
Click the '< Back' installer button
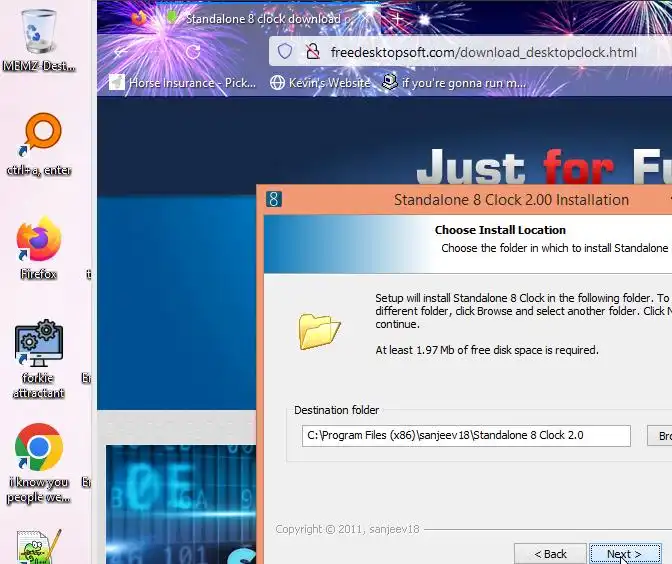tap(550, 554)
